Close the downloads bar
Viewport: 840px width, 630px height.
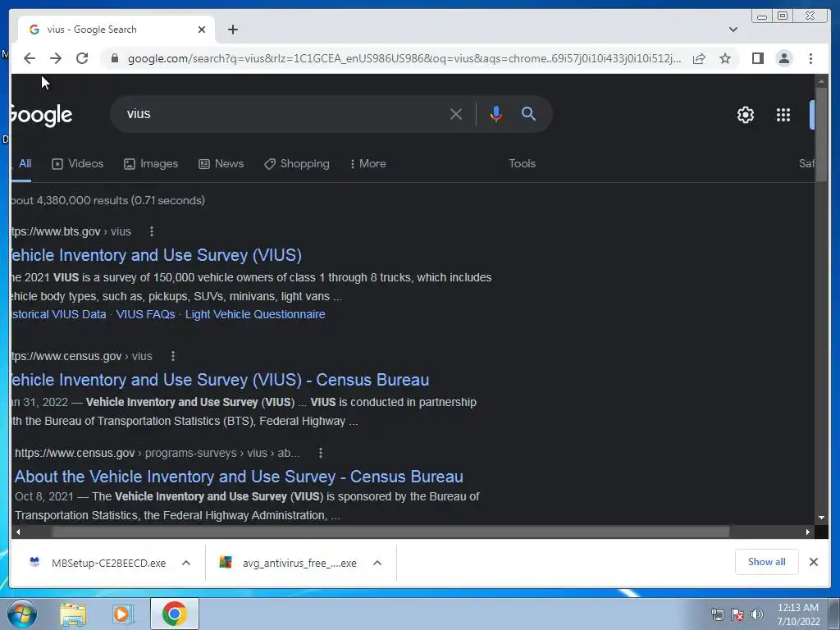click(x=813, y=562)
